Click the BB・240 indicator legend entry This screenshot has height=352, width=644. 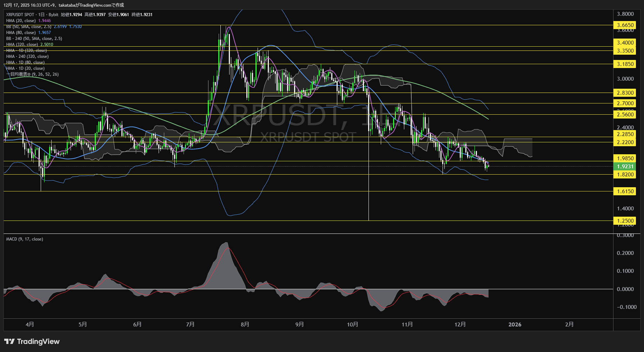click(x=33, y=38)
